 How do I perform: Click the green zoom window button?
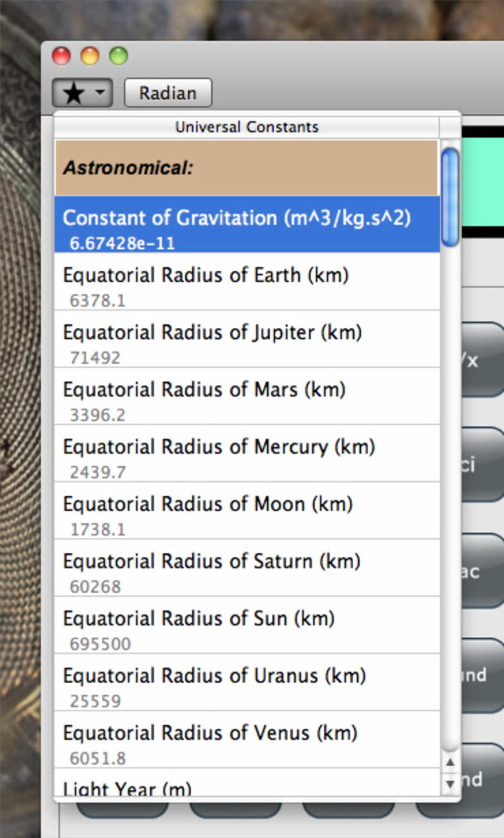click(119, 56)
